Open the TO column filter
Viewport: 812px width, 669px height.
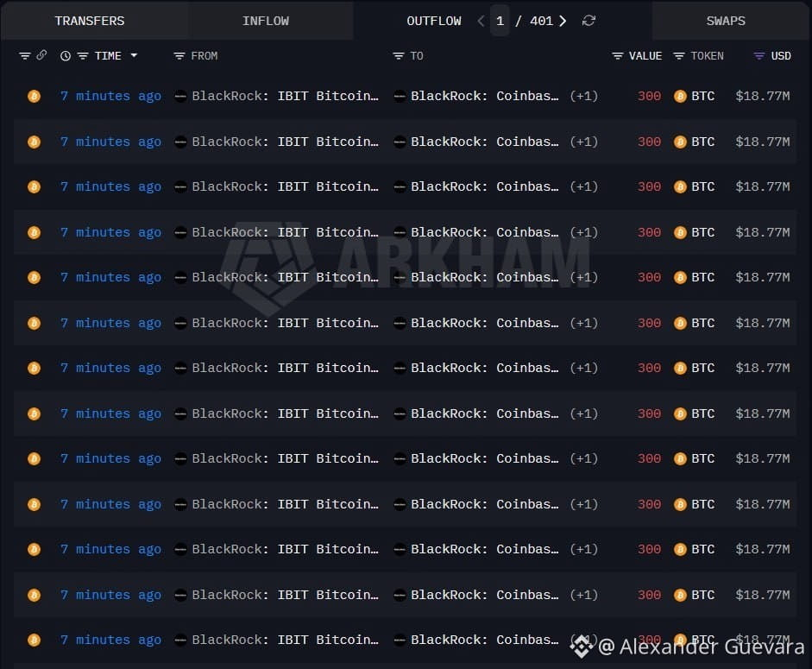398,55
